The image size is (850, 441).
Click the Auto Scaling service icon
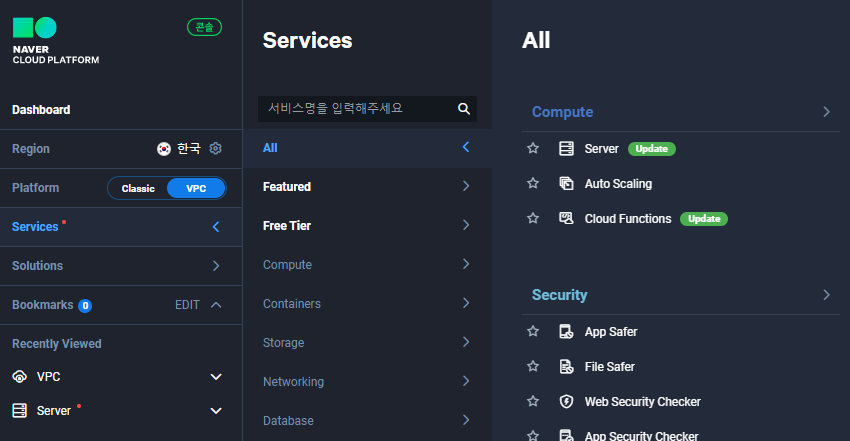click(x=566, y=184)
